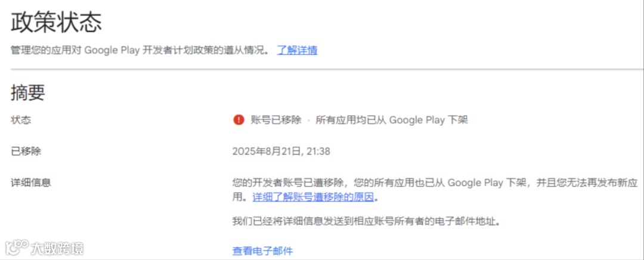Open the 了解详情 link
The height and width of the screenshot is (260, 644).
297,51
